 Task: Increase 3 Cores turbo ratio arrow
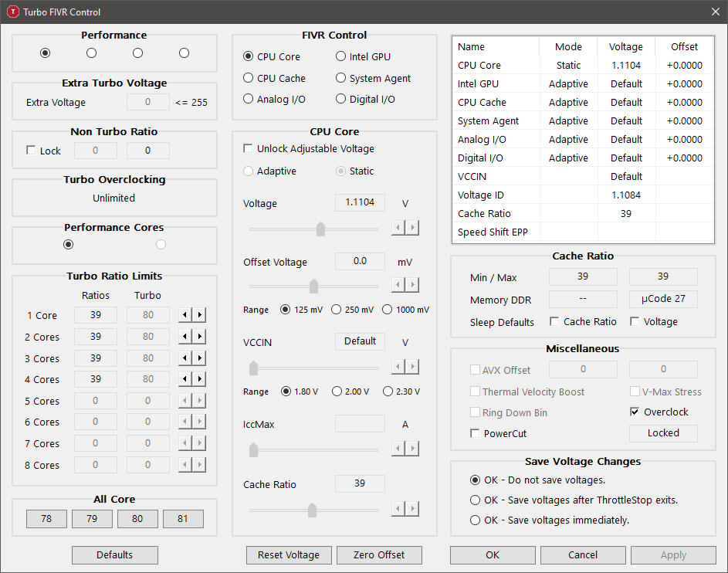pyautogui.click(x=199, y=358)
